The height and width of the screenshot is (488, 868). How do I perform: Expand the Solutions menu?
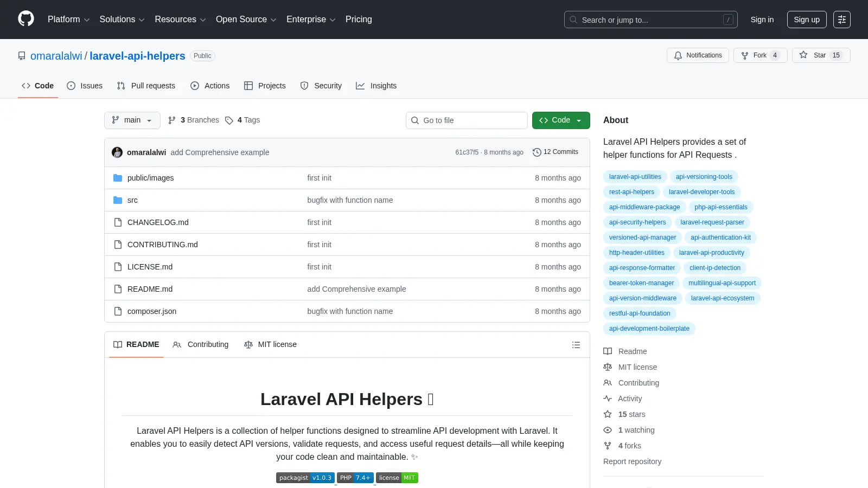[122, 20]
